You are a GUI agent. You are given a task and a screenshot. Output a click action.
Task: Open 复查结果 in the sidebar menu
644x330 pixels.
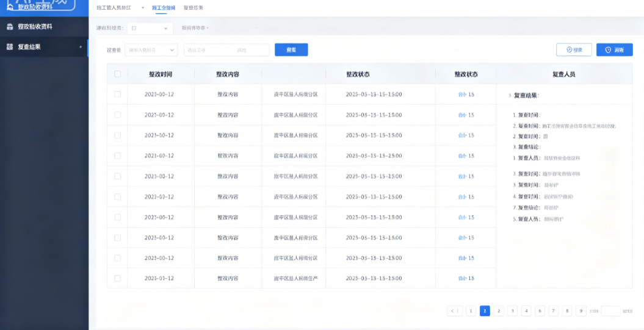44,47
